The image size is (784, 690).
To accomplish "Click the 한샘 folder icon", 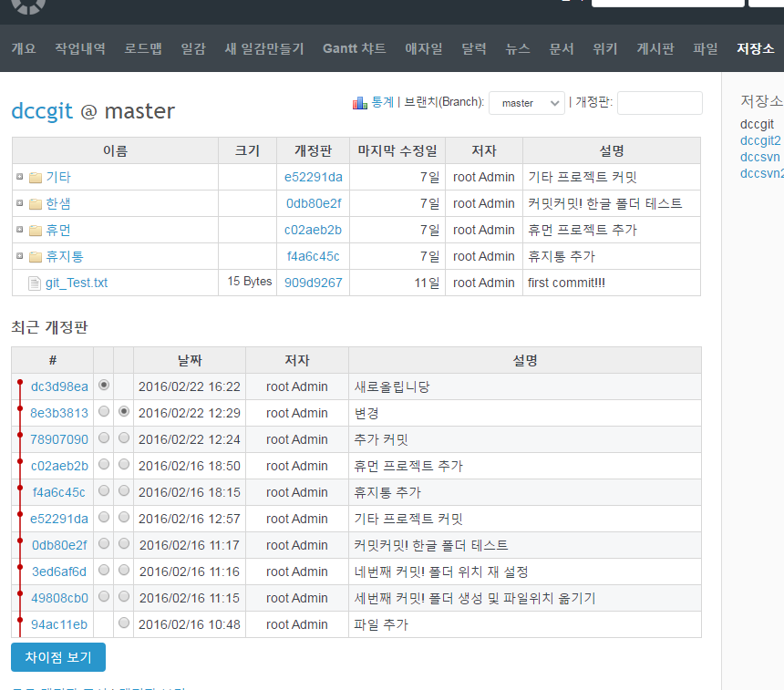I will 36,204.
